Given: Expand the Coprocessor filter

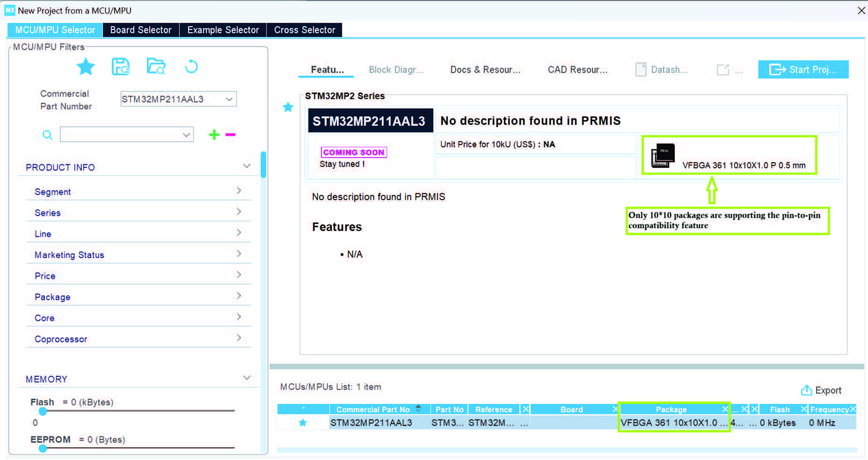Looking at the screenshot, I should coord(239,338).
